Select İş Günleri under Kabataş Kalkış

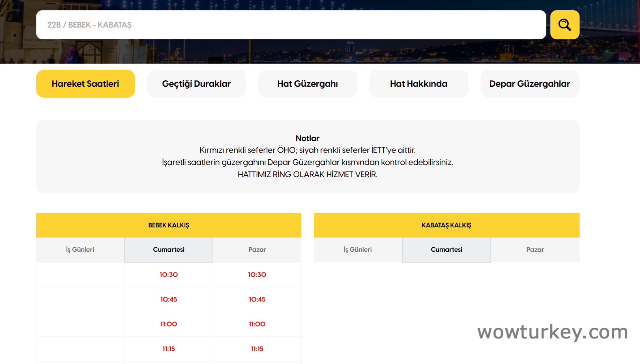(358, 250)
